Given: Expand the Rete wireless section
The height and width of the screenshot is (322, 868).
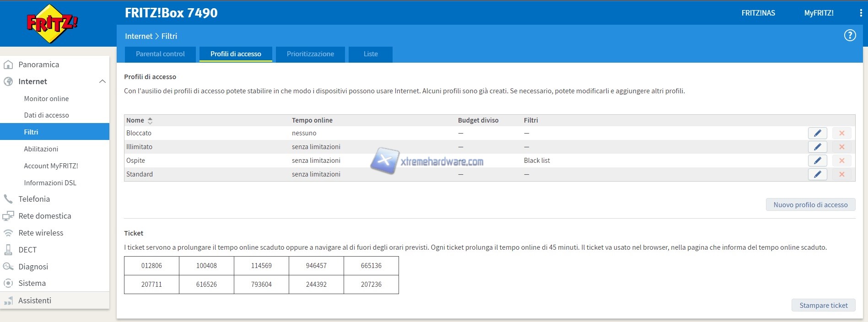Looking at the screenshot, I should coord(41,233).
